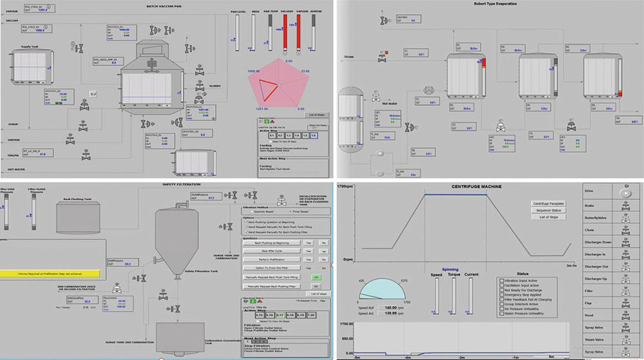Click Yes for Back Flushing at Beginning
Screen dimensions: 644x360
308,243
